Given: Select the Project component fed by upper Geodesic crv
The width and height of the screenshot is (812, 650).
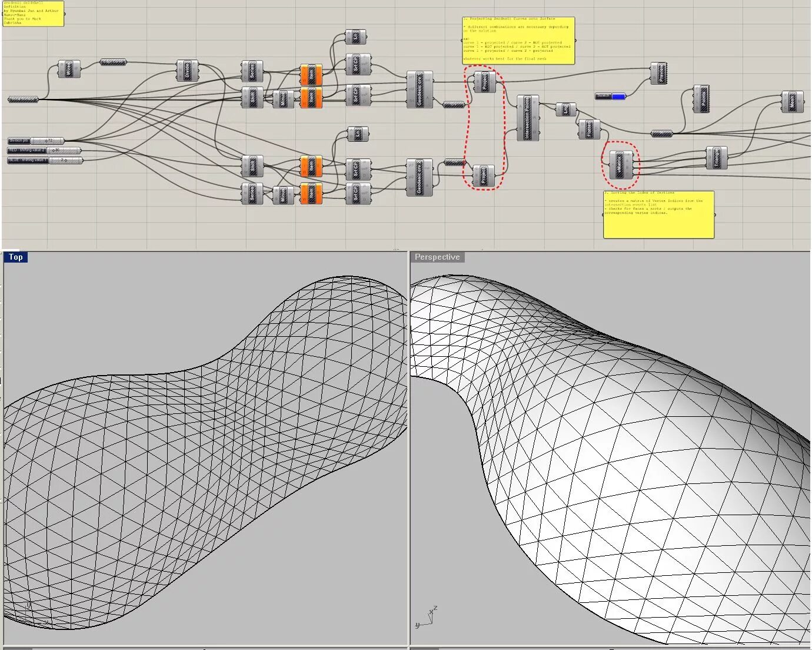Looking at the screenshot, I should (485, 82).
